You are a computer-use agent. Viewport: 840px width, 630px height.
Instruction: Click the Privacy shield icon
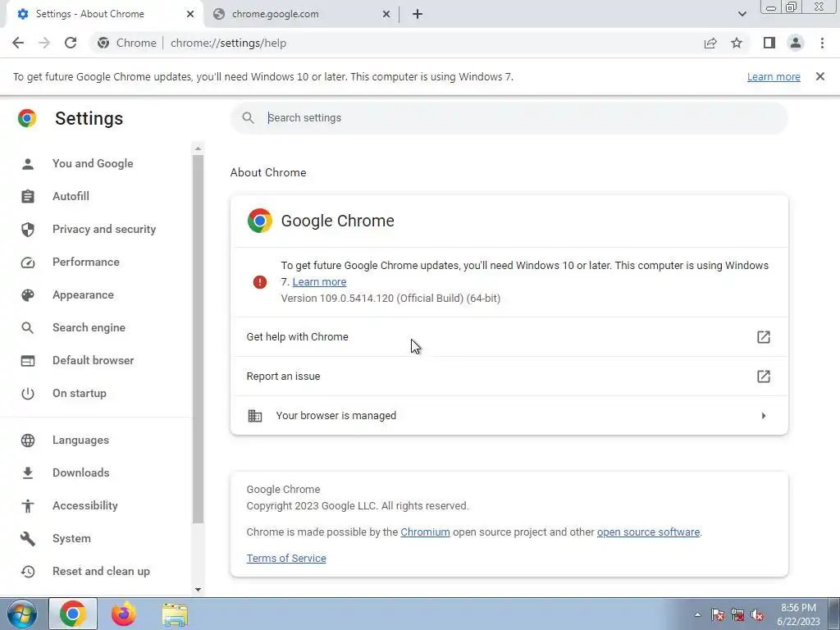(28, 230)
